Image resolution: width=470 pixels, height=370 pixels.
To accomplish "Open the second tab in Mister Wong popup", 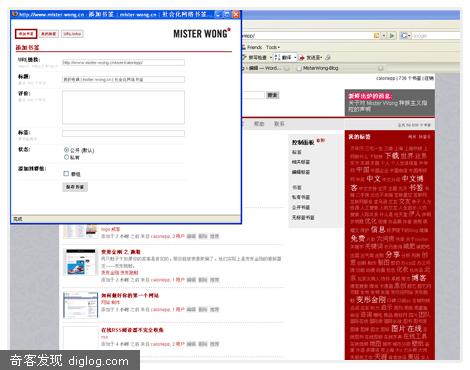I will coord(49,34).
